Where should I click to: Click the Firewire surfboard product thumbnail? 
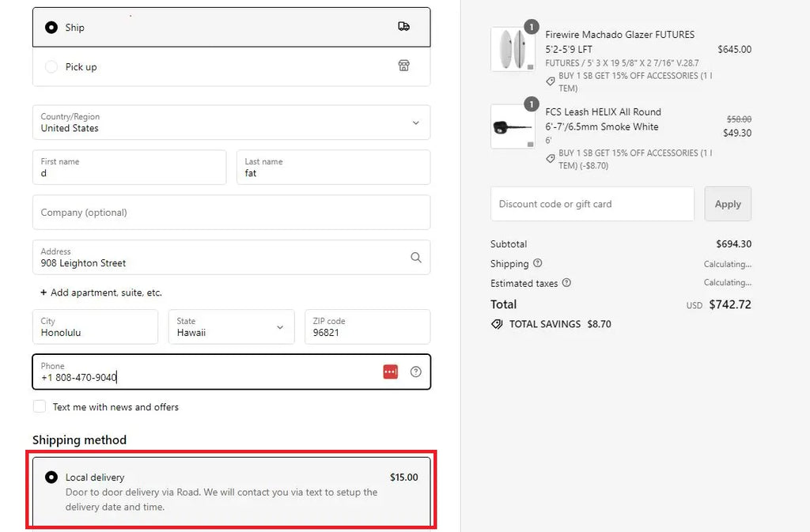(x=513, y=50)
